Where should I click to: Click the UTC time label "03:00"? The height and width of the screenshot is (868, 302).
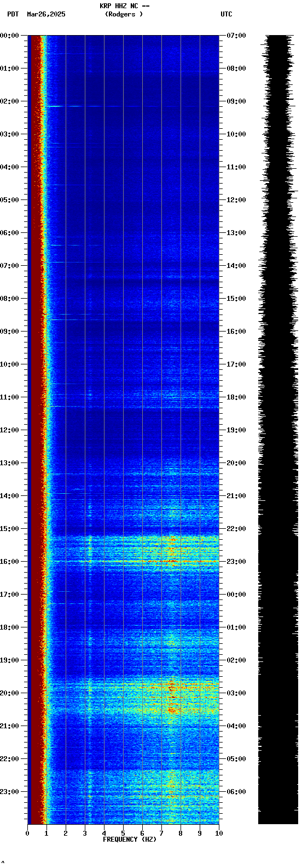point(236,693)
